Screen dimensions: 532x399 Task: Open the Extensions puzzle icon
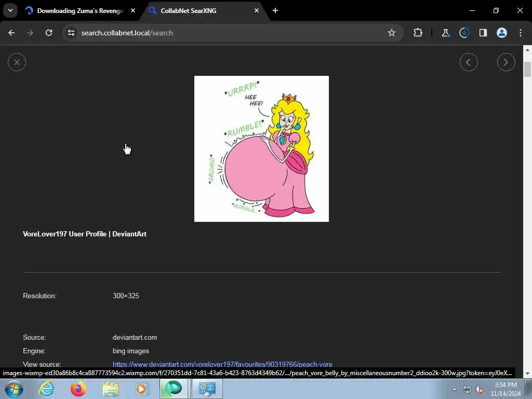pos(418,33)
